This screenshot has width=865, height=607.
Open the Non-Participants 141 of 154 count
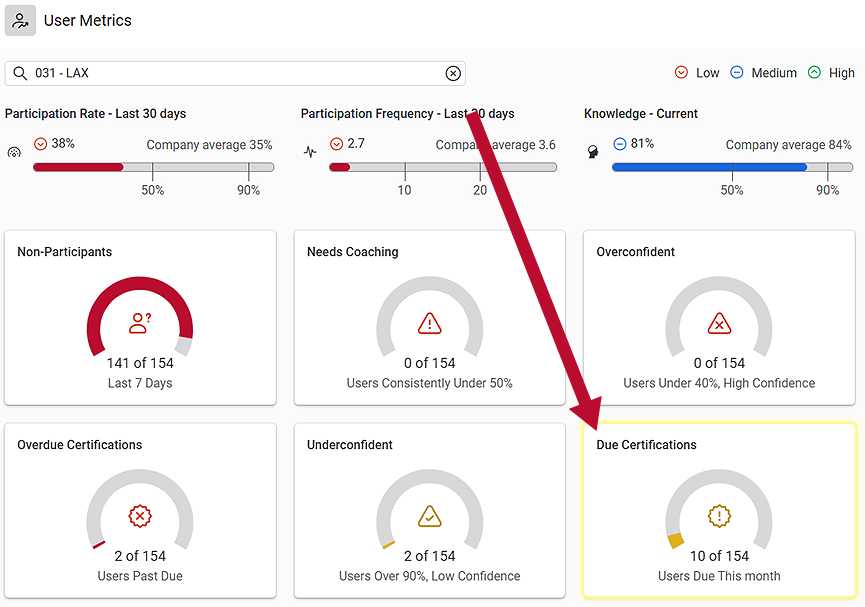(140, 363)
